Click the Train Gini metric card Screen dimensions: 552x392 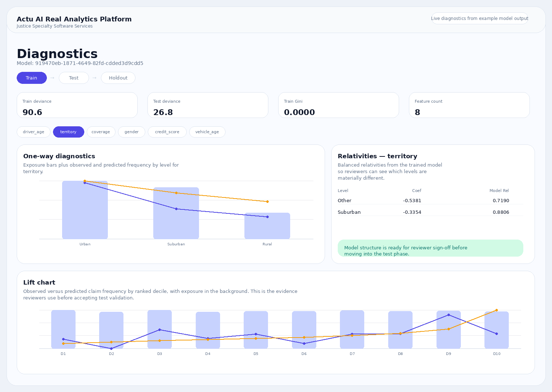[338, 105]
